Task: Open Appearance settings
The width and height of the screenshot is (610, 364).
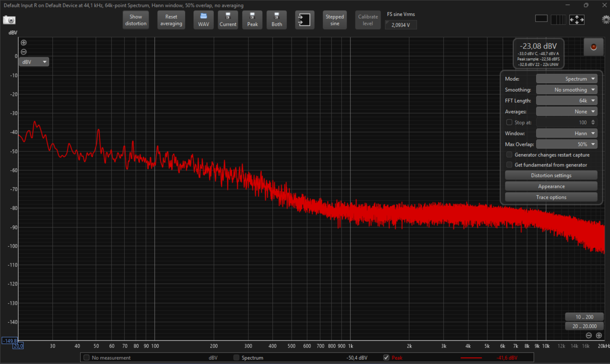Action: coord(551,186)
